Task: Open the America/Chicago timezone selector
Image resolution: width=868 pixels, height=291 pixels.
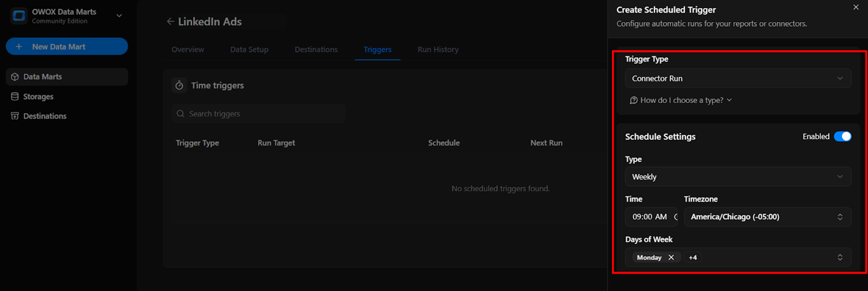Action: tap(768, 217)
